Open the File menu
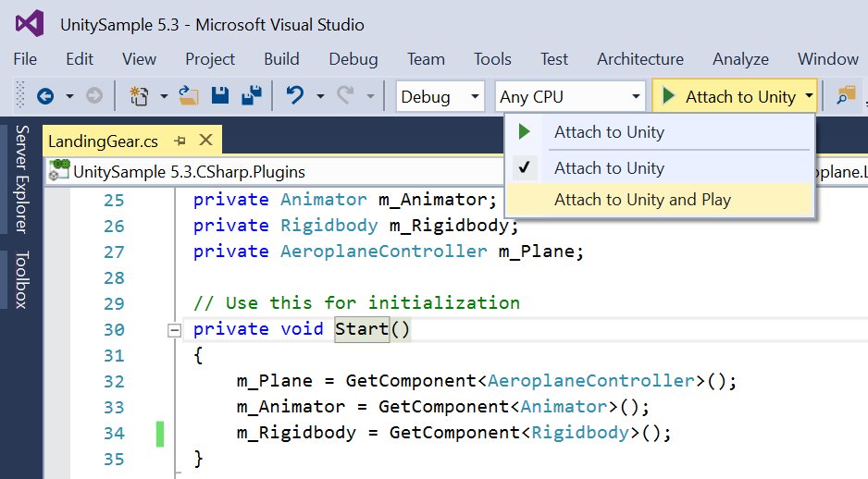The height and width of the screenshot is (479, 868). click(26, 59)
